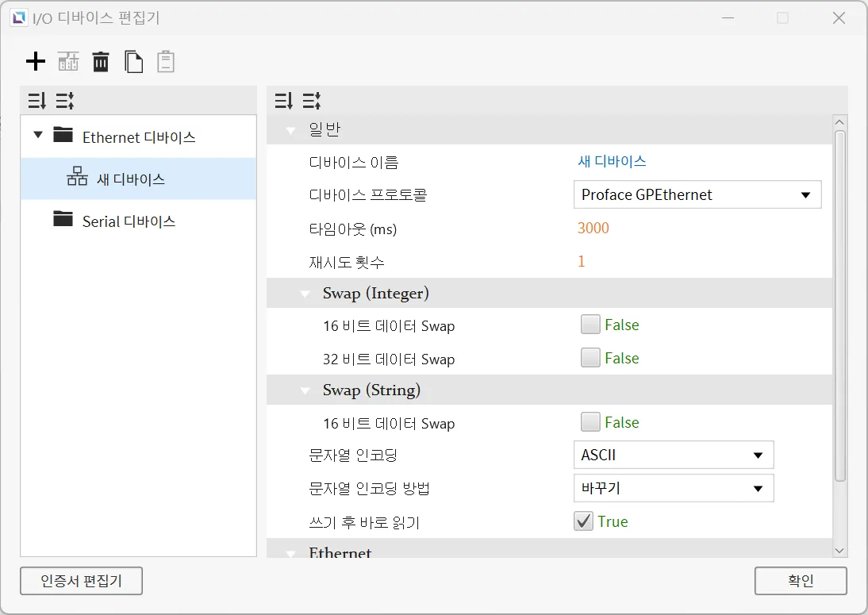
Task: Click the grayed-out paste clipboard icon
Action: [165, 62]
